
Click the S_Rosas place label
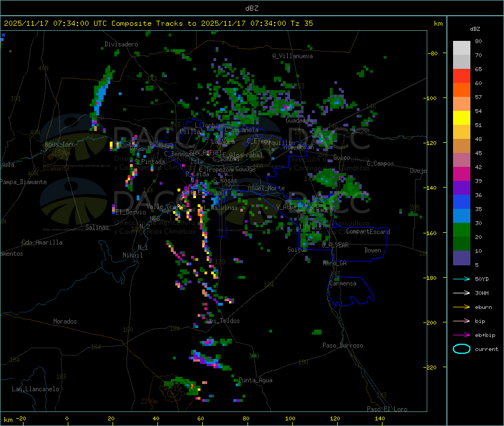225,181
